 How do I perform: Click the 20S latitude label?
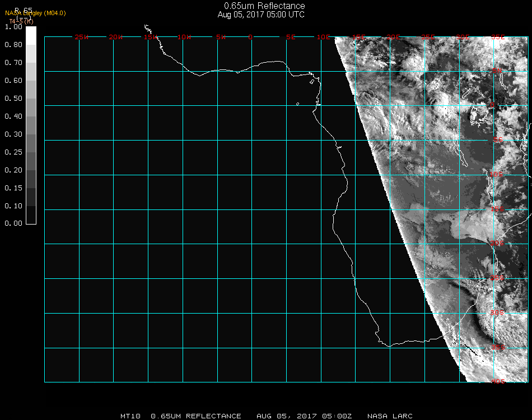pyautogui.click(x=497, y=244)
